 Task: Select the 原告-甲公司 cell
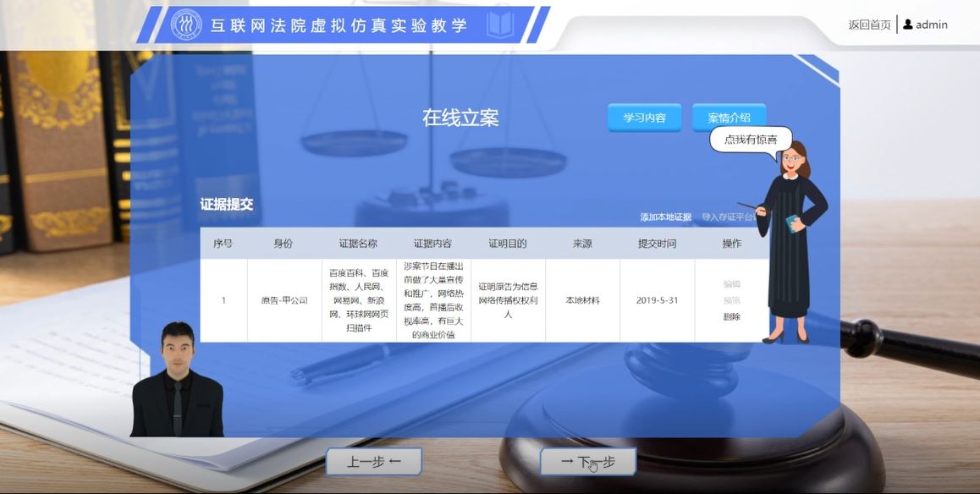point(284,300)
